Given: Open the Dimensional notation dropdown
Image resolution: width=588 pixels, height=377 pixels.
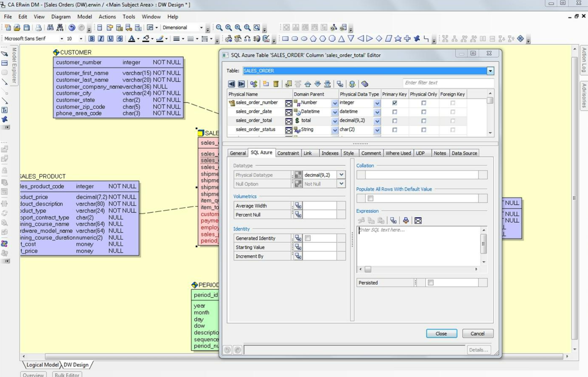Looking at the screenshot, I should [x=201, y=28].
